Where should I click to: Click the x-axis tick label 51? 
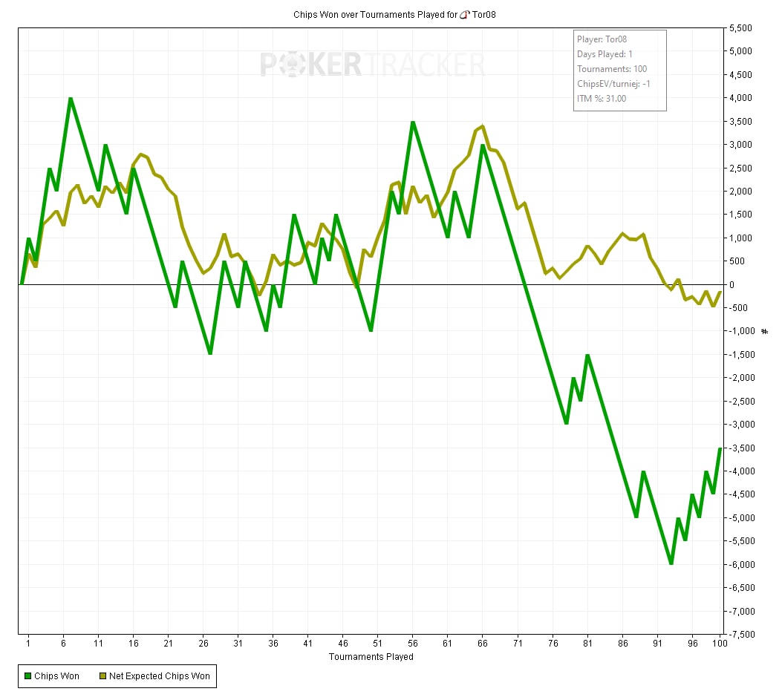tap(377, 644)
